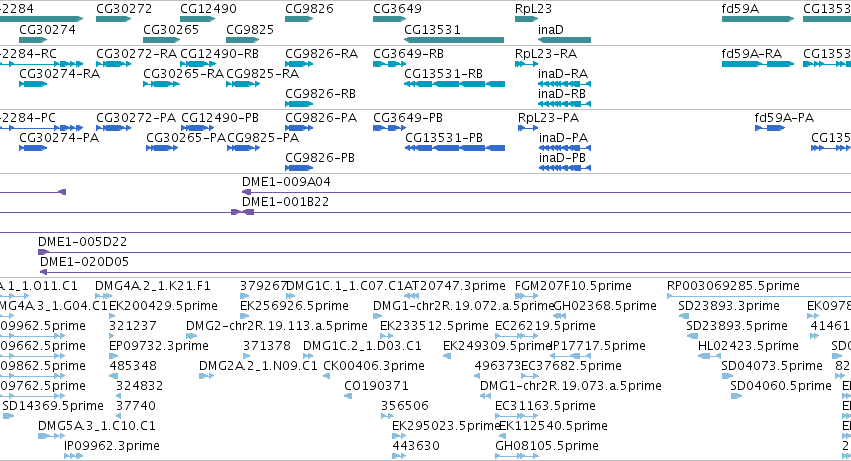Open transcript CG30274-RA label
The height and width of the screenshot is (461, 851).
coord(59,74)
